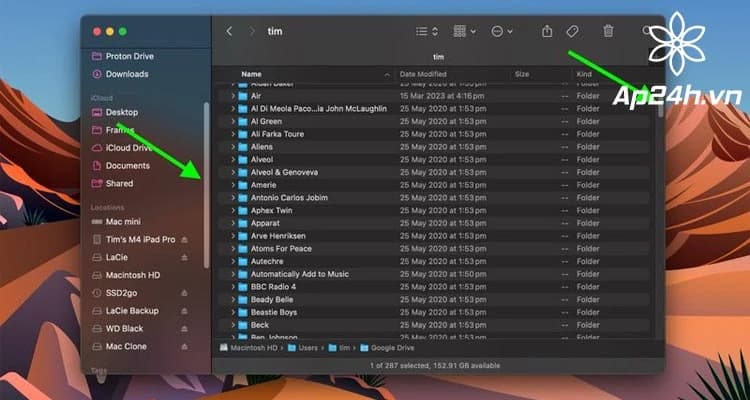Switch to list view button
This screenshot has height=400, width=750.
427,32
